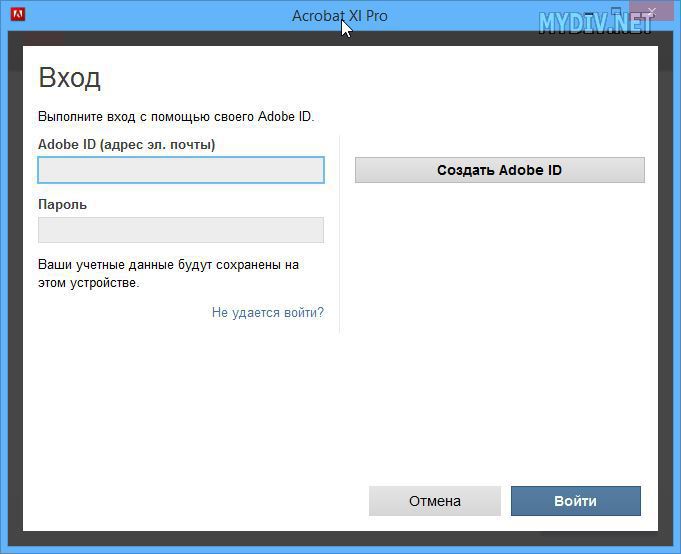Click the vertical divider between login panels

tap(339, 234)
